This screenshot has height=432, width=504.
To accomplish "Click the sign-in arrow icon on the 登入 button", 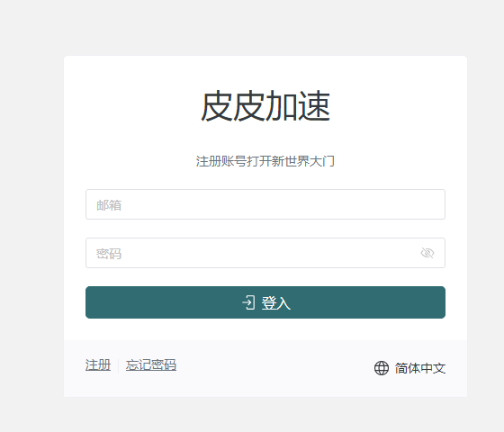I will click(x=248, y=302).
